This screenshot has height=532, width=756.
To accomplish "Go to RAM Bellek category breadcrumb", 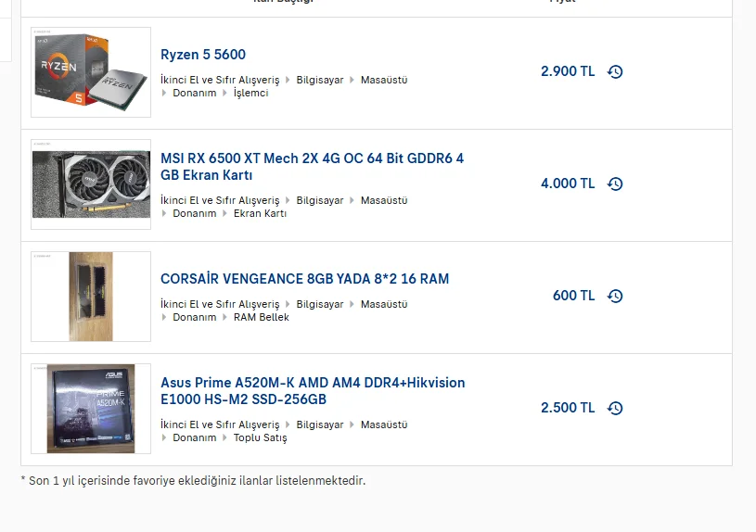I will pyautogui.click(x=261, y=317).
